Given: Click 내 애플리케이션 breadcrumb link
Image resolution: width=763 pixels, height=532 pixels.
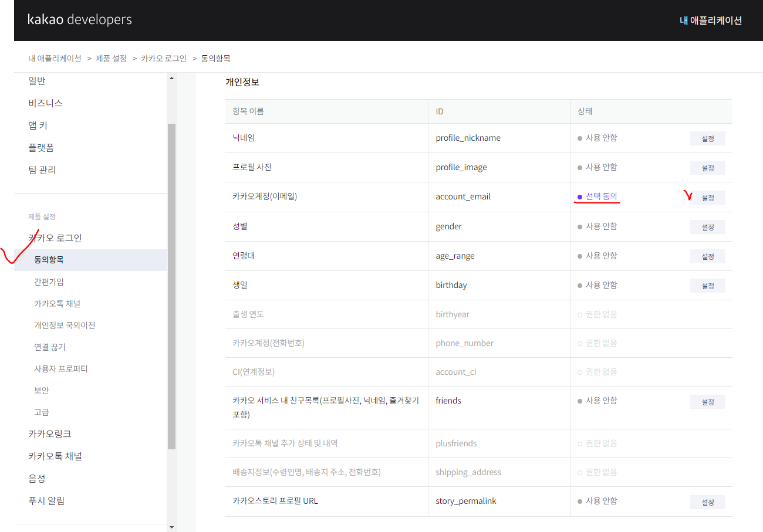Looking at the screenshot, I should tap(55, 58).
